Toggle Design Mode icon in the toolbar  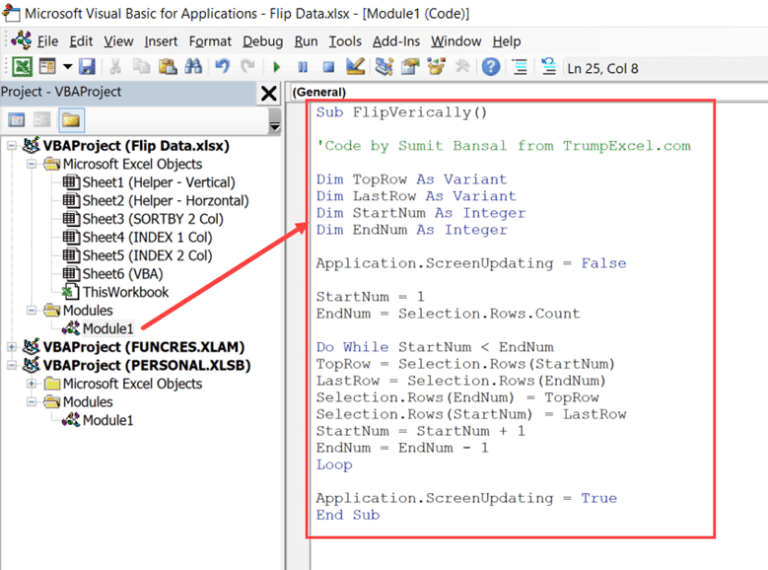pyautogui.click(x=355, y=67)
